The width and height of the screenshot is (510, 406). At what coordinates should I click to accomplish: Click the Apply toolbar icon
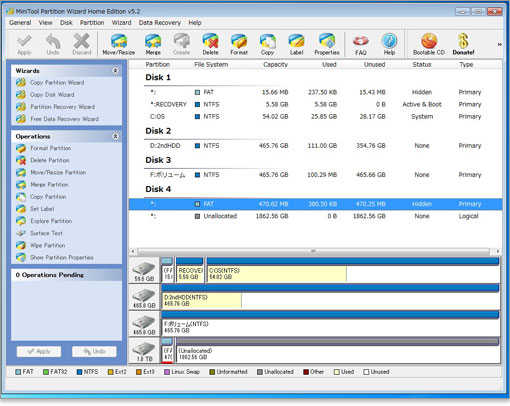[24, 44]
